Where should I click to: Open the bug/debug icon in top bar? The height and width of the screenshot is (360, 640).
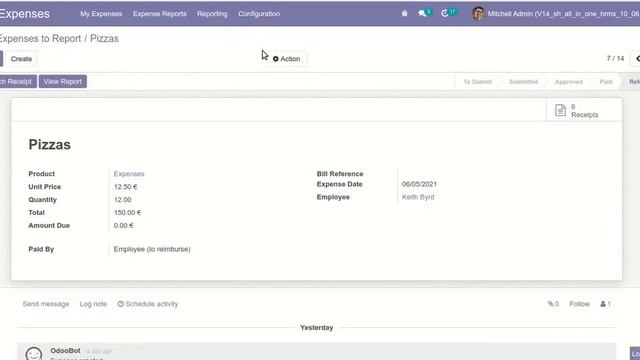tap(404, 13)
